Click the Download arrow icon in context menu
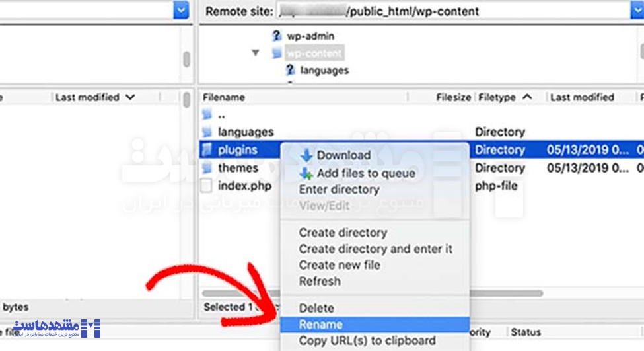This screenshot has width=644, height=351. pos(306,155)
